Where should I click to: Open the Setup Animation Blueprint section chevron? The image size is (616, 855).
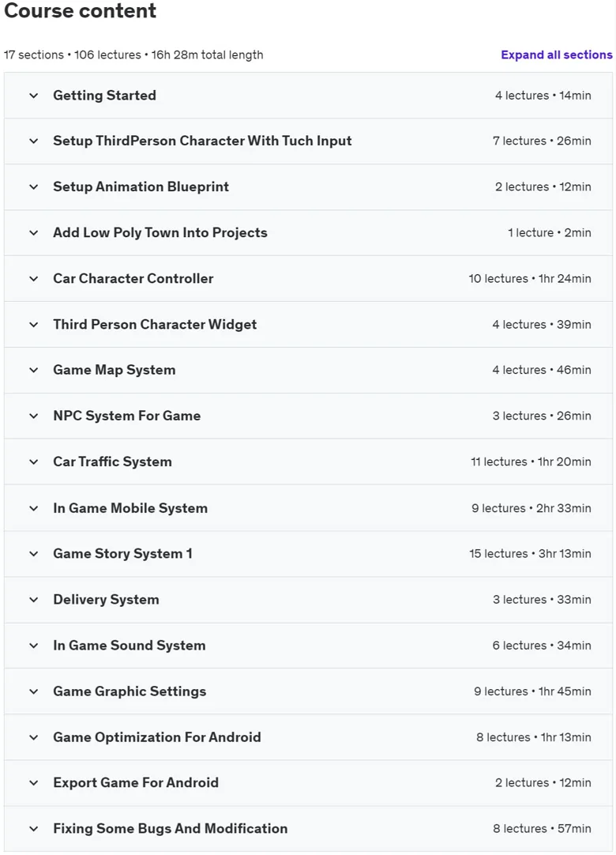click(x=34, y=187)
